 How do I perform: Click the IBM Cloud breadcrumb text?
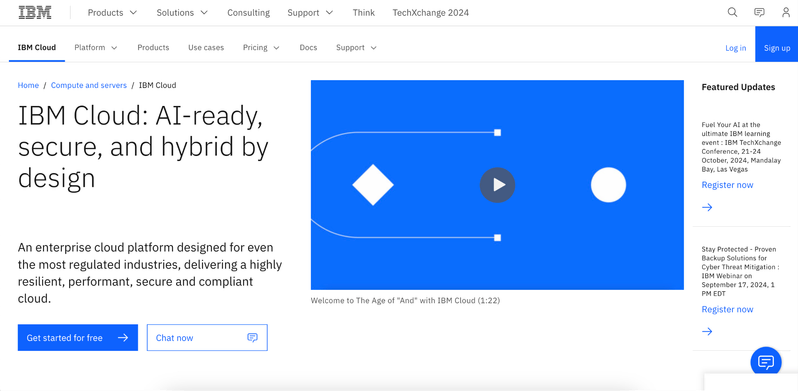pos(158,85)
